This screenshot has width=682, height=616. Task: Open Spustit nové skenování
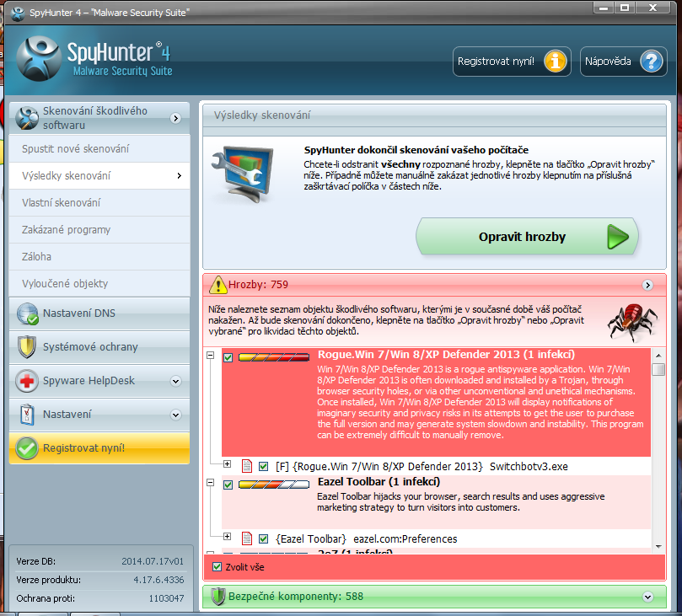pyautogui.click(x=99, y=148)
